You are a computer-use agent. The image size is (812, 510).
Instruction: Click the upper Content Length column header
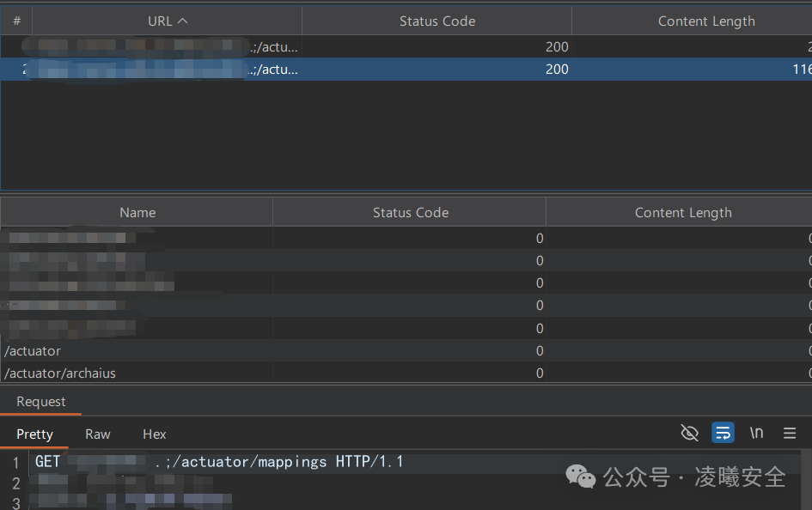tap(706, 21)
